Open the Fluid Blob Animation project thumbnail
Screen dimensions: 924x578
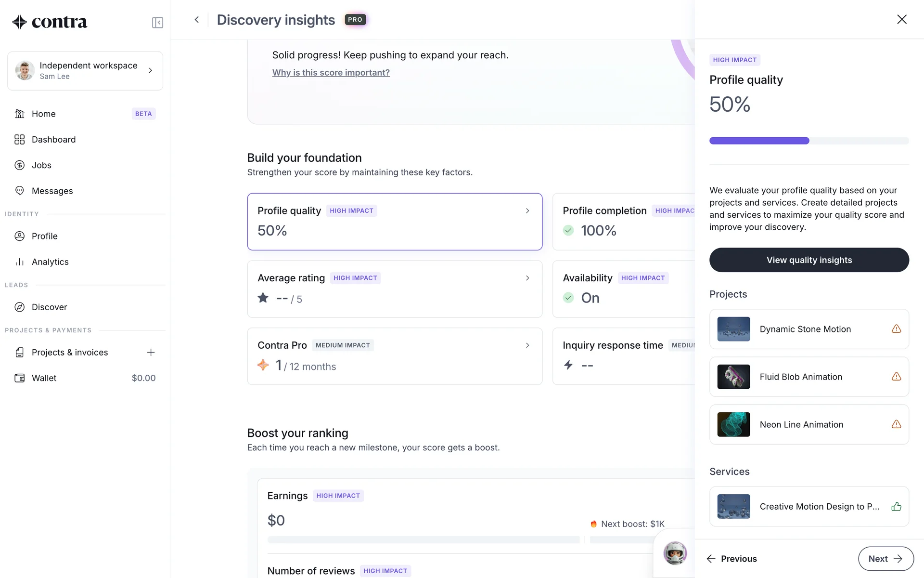733,377
